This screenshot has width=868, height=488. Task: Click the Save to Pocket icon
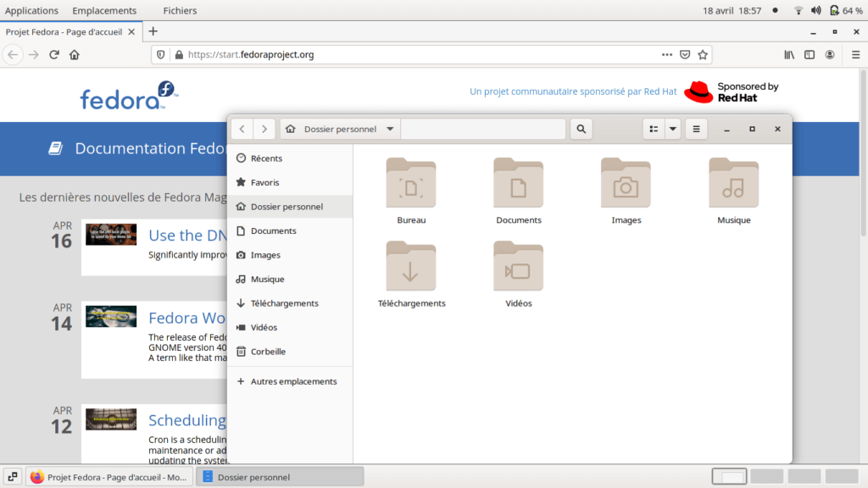click(685, 55)
